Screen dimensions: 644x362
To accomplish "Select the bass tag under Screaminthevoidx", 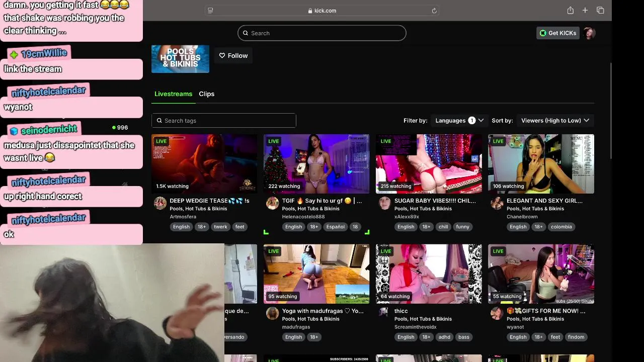I will 464,337.
